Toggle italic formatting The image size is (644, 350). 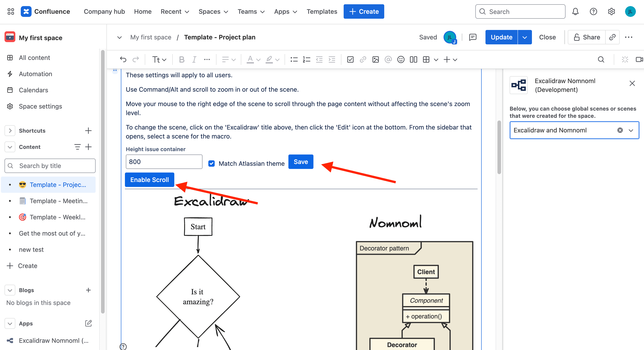click(x=194, y=59)
